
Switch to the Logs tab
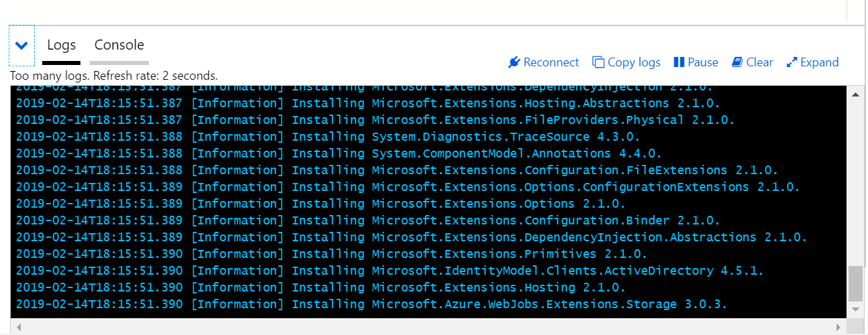point(62,46)
